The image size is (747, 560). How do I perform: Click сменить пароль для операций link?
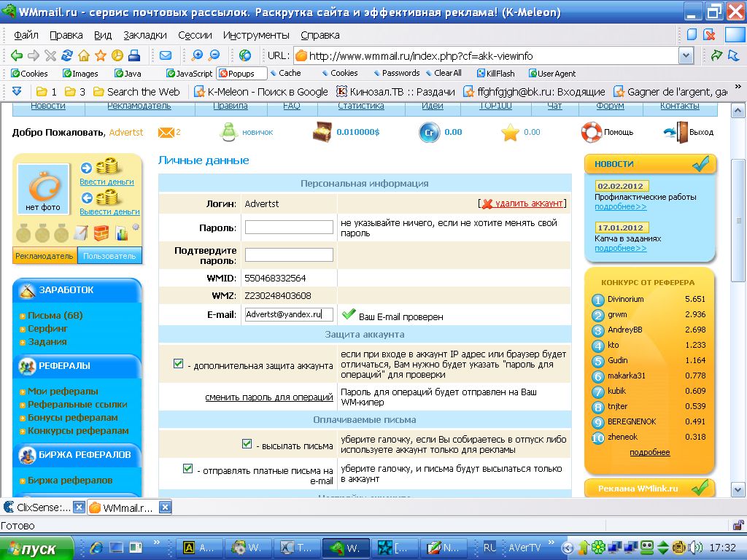click(268, 397)
